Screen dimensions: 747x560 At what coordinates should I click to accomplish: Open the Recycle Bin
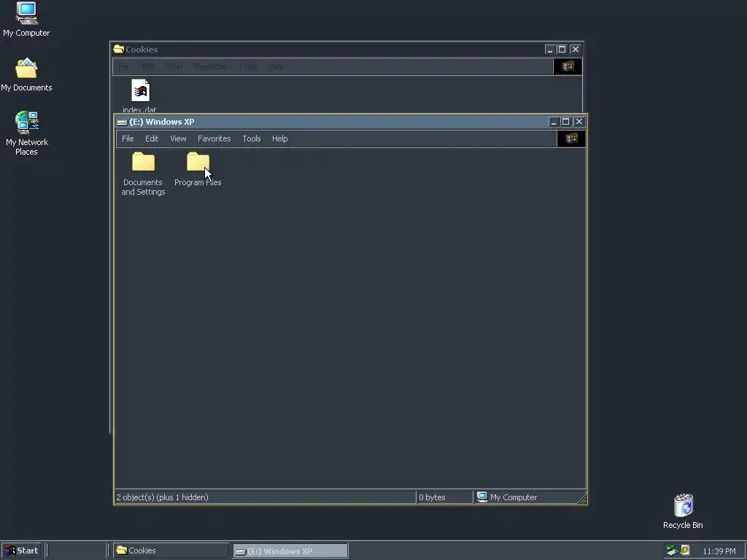(x=683, y=511)
